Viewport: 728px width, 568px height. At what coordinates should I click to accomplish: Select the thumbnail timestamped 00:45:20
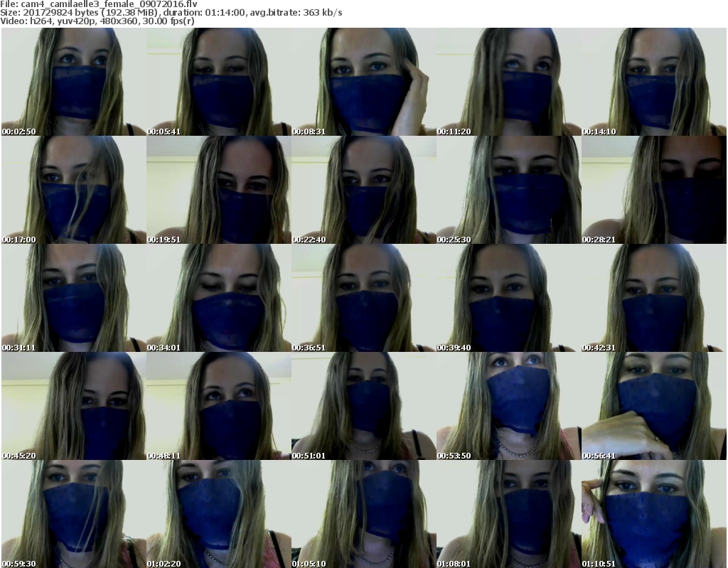click(73, 406)
